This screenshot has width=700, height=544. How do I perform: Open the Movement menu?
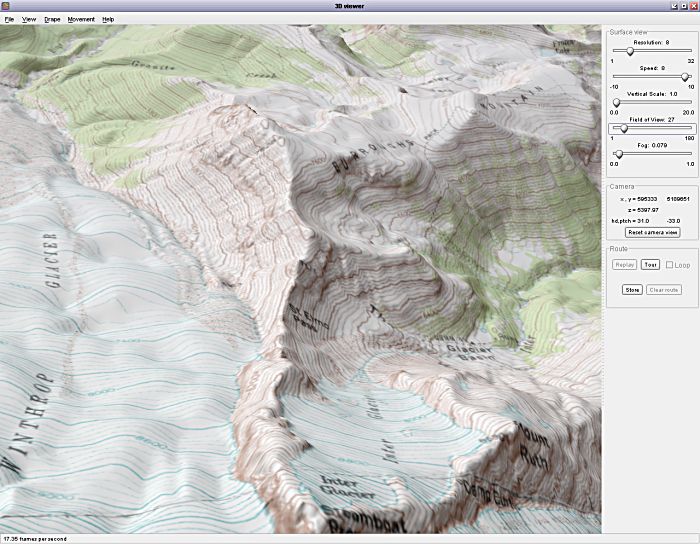[81, 19]
